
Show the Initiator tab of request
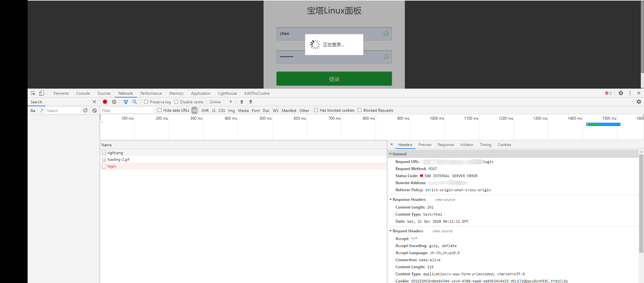(467, 144)
